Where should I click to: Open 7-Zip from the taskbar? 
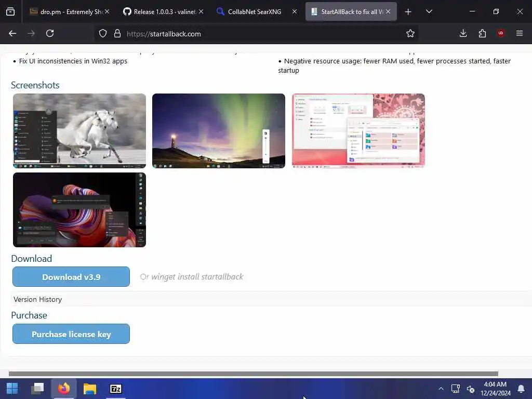(116, 389)
